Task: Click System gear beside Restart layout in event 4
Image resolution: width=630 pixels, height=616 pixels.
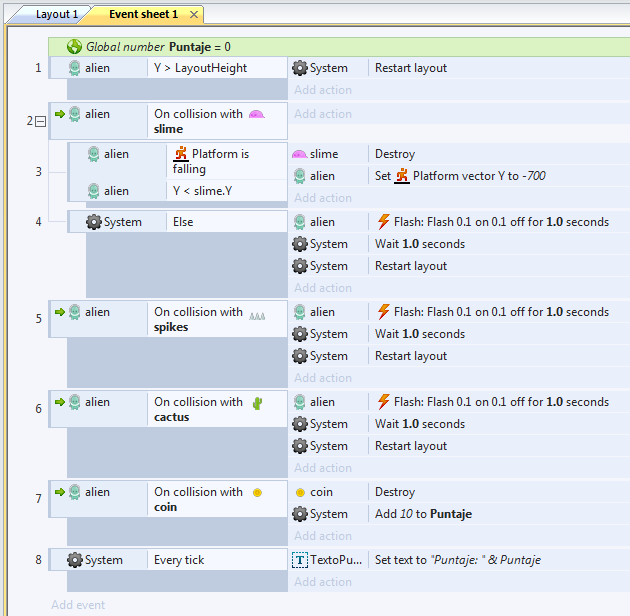Action: [x=300, y=266]
